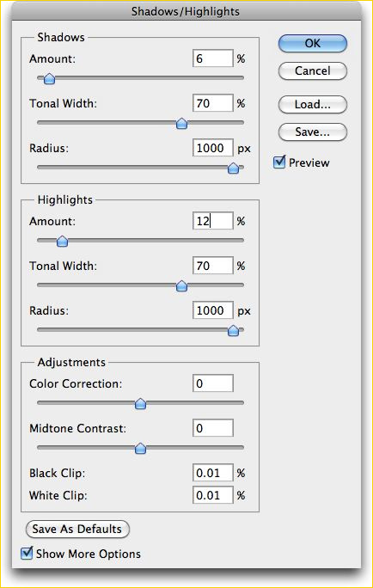
Task: Click the Highlights Radius slider handle
Action: [233, 331]
